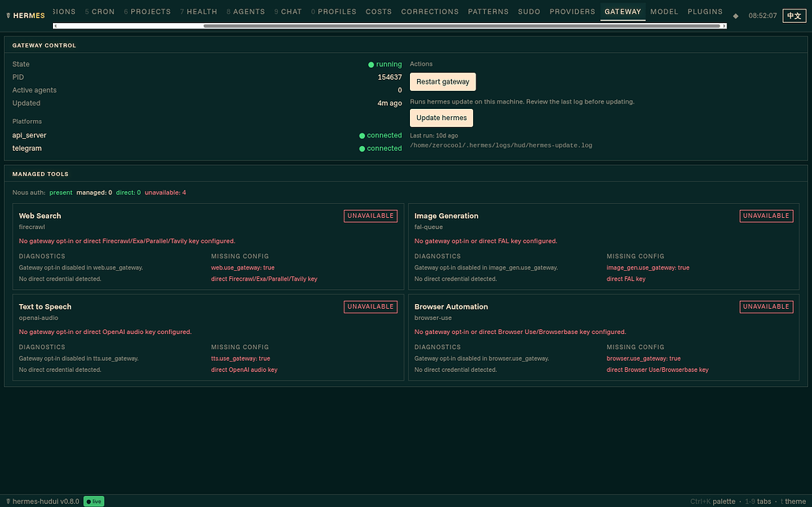Click the Update hermes button

(442, 118)
